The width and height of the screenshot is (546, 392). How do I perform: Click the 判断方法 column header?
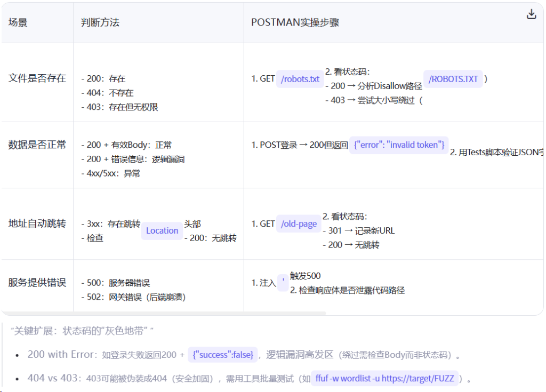(100, 22)
